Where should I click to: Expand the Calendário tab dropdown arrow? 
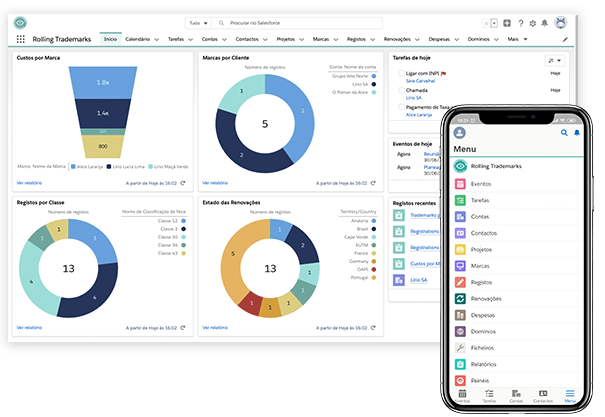tap(158, 39)
